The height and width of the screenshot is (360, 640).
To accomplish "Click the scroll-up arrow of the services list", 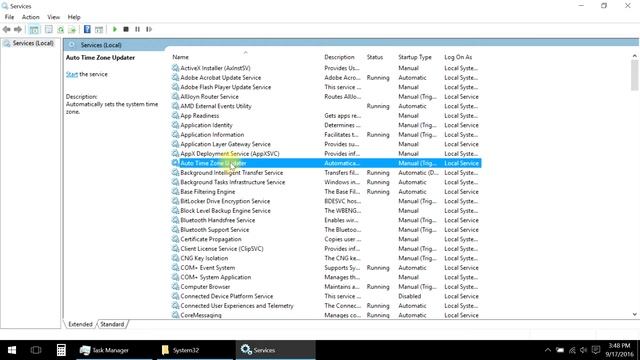I will 634,56.
